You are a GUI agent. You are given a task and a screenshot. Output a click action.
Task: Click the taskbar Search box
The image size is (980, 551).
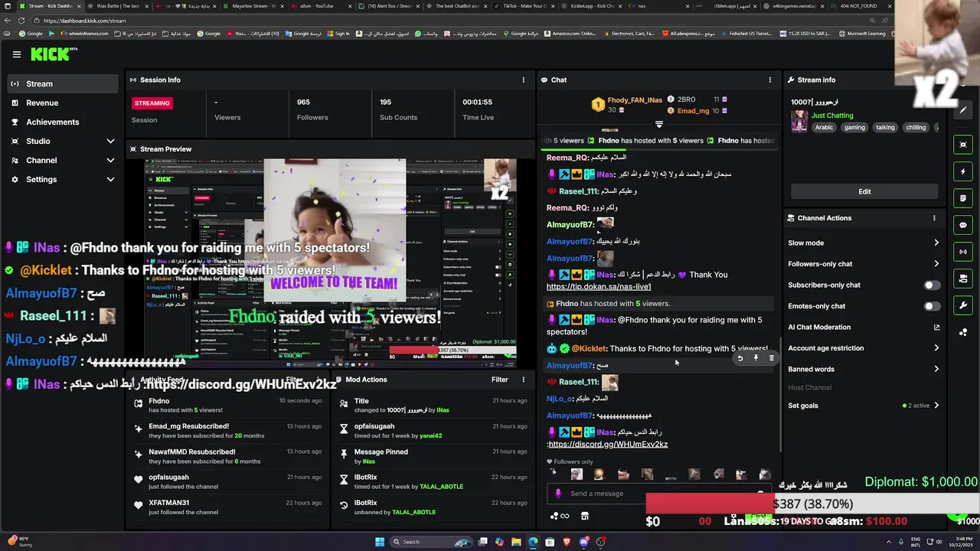tap(433, 542)
